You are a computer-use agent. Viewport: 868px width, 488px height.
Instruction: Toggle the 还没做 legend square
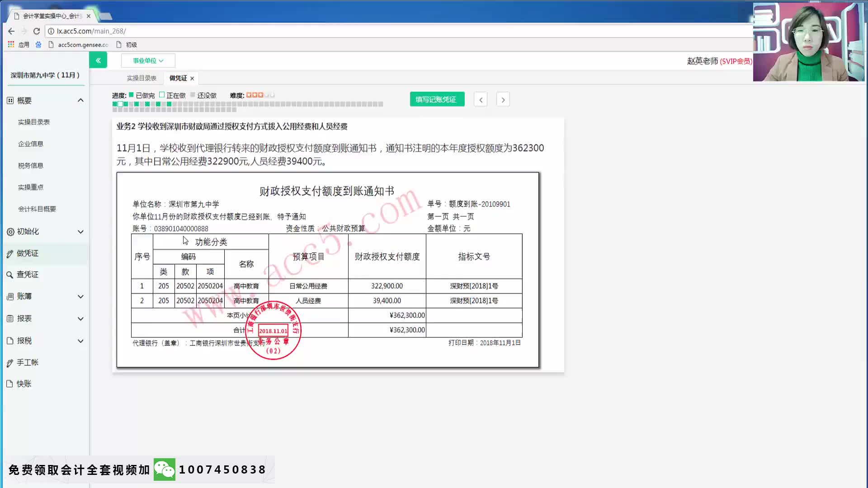(193, 95)
